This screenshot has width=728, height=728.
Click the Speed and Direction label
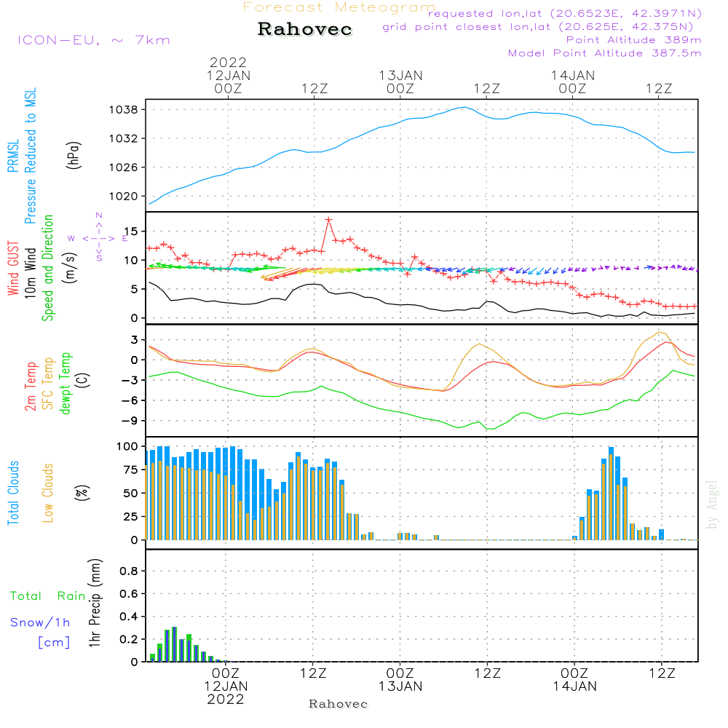(47, 268)
